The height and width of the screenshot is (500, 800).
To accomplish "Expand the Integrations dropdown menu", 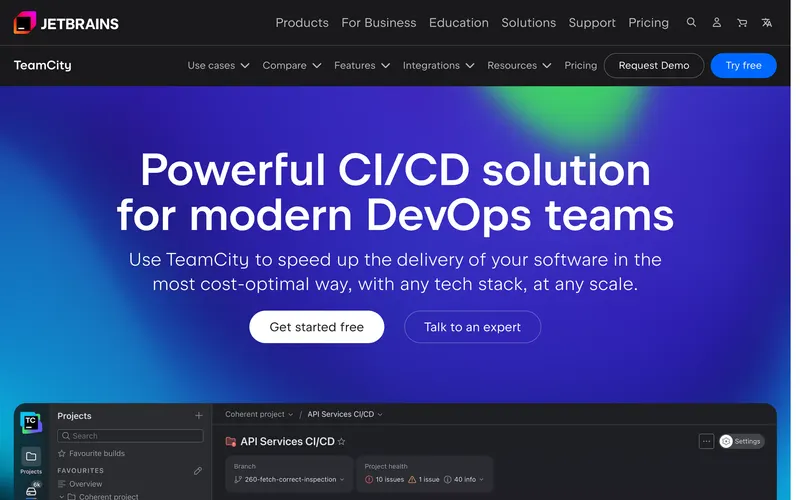I will pyautogui.click(x=438, y=65).
